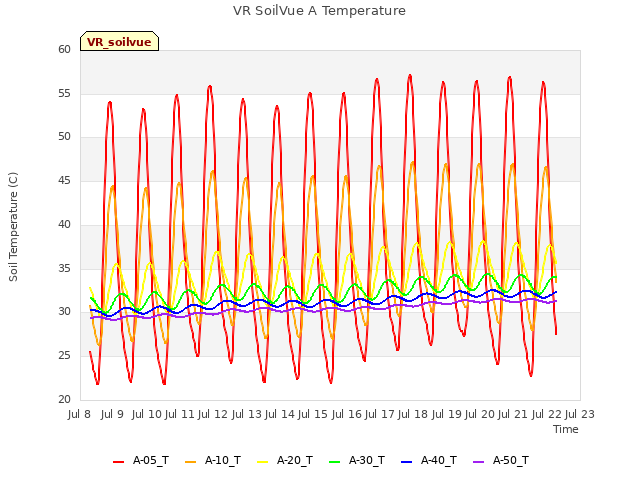
Task: Select the A-20_T legend label
Action: (295, 461)
